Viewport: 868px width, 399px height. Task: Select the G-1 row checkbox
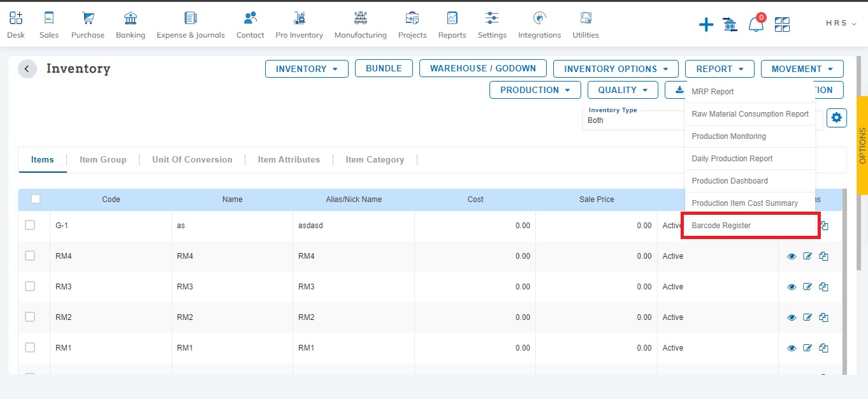(30, 225)
